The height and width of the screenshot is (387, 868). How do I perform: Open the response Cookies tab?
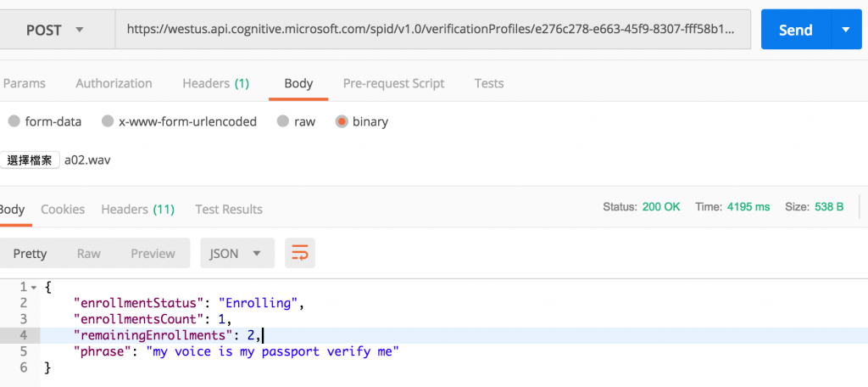pyautogui.click(x=63, y=210)
